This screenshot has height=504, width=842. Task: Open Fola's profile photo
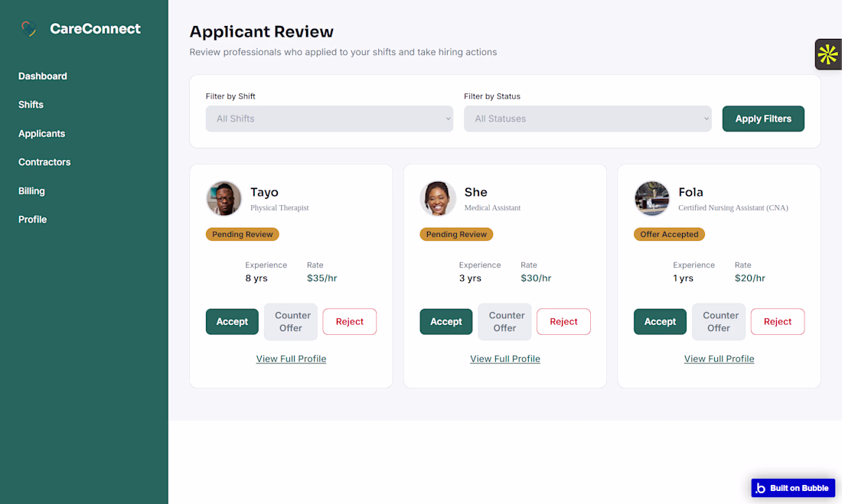pos(652,198)
